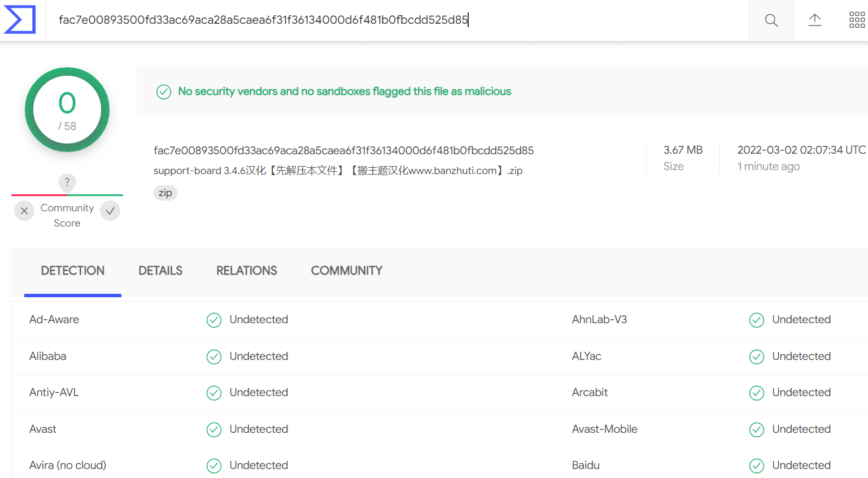Vote harmless with the checkmark icon

coord(110,211)
